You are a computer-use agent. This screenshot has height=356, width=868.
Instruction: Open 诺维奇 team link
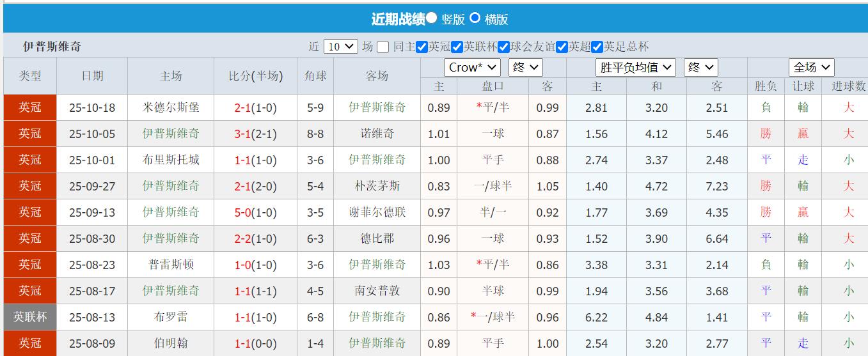[377, 134]
